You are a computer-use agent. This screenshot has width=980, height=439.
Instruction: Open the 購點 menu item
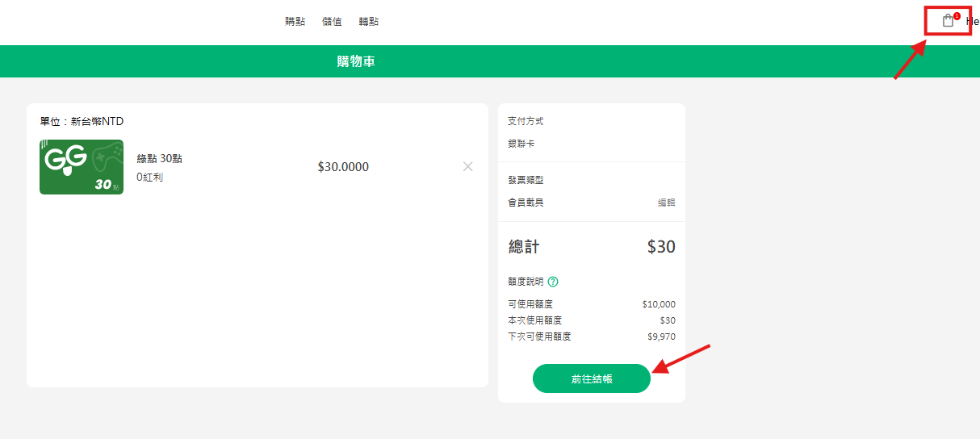click(x=295, y=22)
